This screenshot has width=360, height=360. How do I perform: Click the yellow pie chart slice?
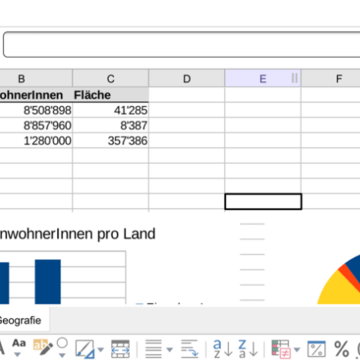pos(337,289)
